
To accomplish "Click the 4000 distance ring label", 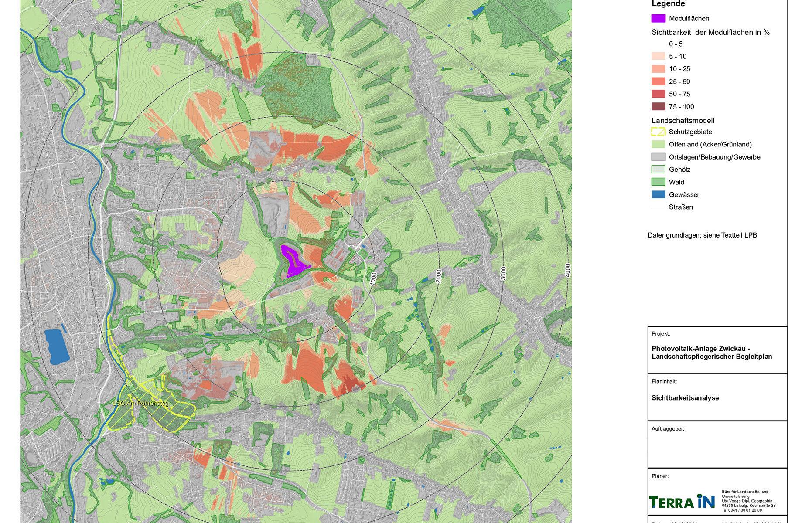I will click(x=567, y=270).
